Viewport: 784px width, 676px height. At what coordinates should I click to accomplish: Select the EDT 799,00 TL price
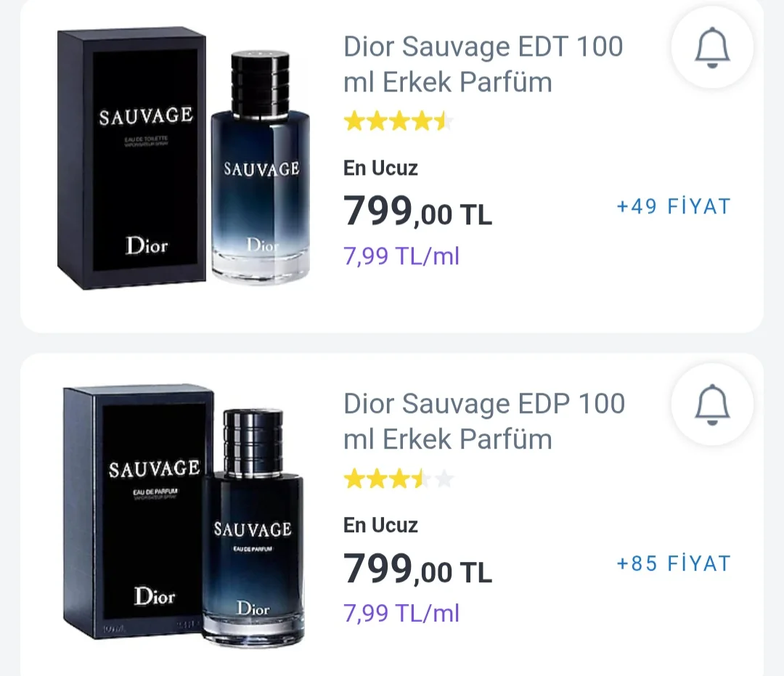coord(417,212)
